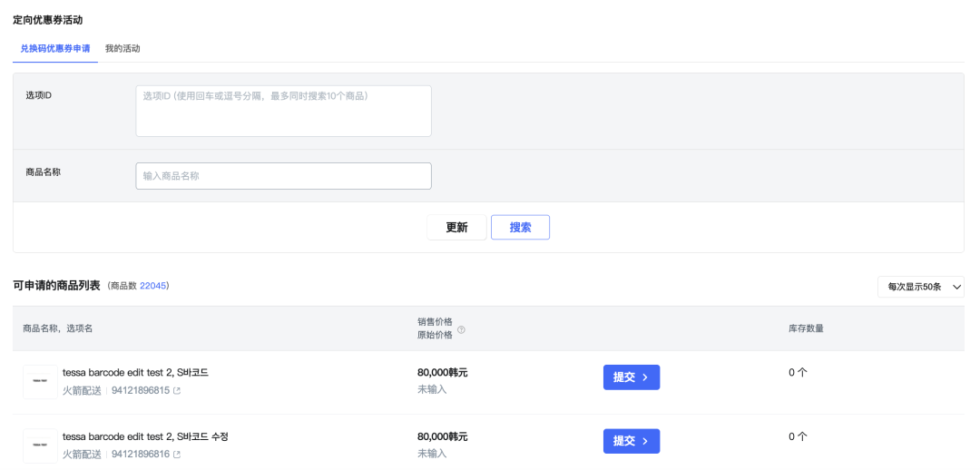Viewport: 980px width, 470px height.
Task: Click the 选项ID text area
Action: click(283, 111)
